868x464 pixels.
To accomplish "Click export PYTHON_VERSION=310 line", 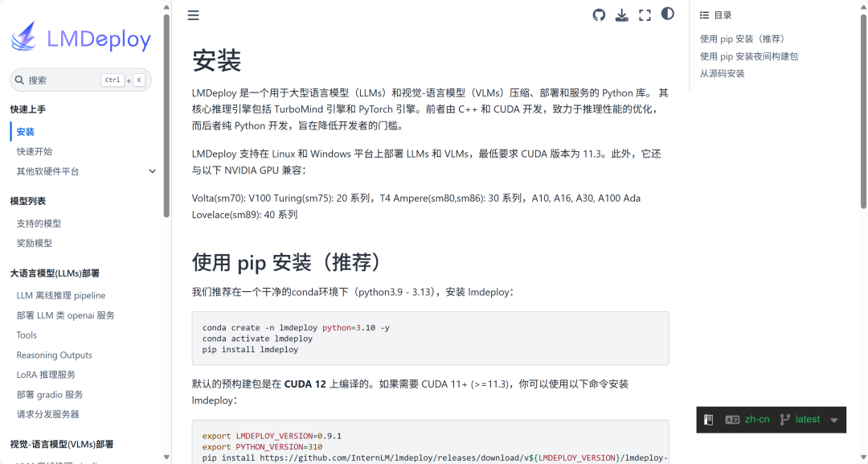I will click(262, 447).
